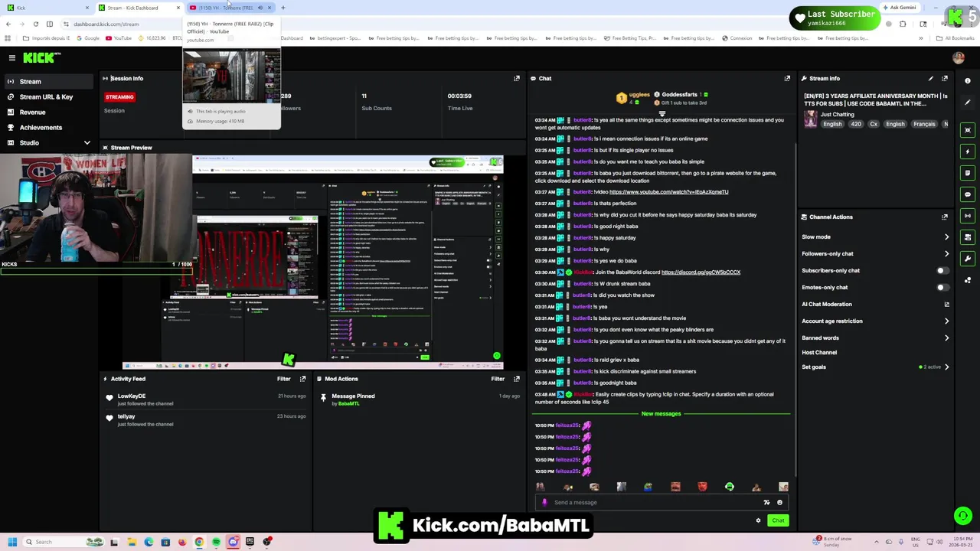Pop out the Activity Feed panel

[303, 379]
